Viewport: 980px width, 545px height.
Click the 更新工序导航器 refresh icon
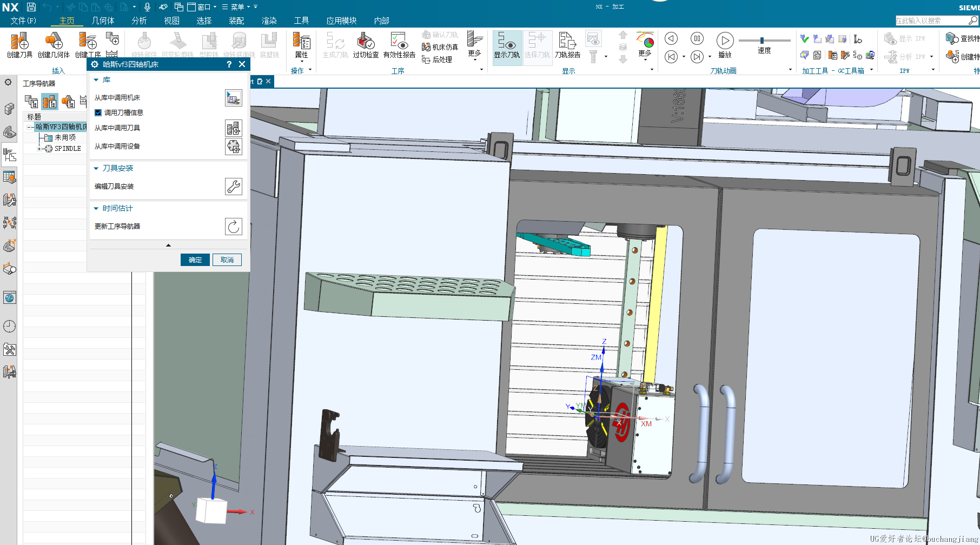tap(234, 227)
